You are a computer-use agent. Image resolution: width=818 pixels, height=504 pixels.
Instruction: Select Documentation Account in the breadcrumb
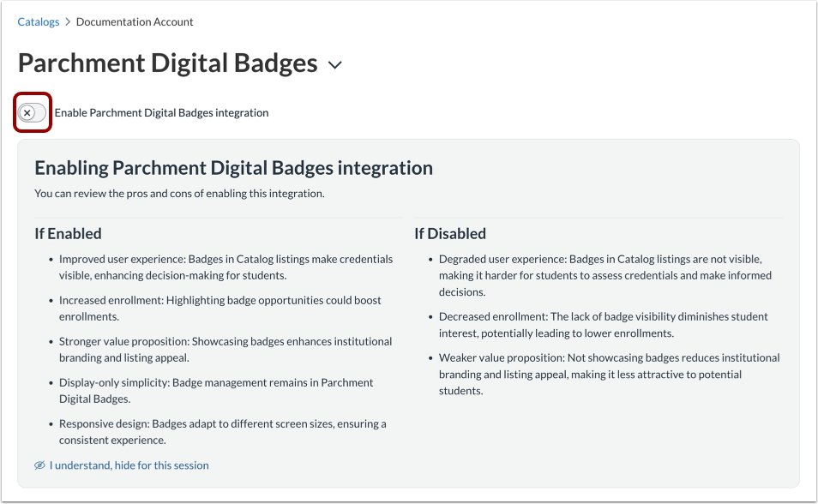pyautogui.click(x=134, y=21)
